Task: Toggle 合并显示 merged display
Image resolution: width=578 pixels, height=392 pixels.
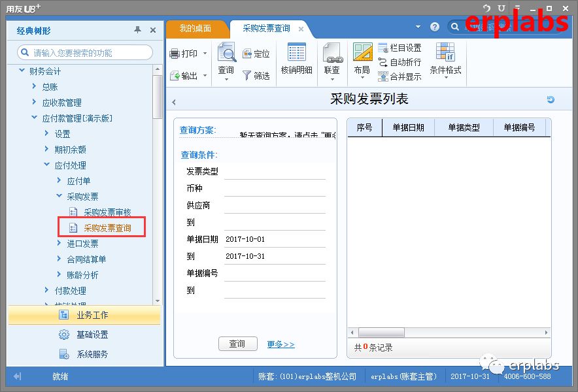Action: click(399, 76)
